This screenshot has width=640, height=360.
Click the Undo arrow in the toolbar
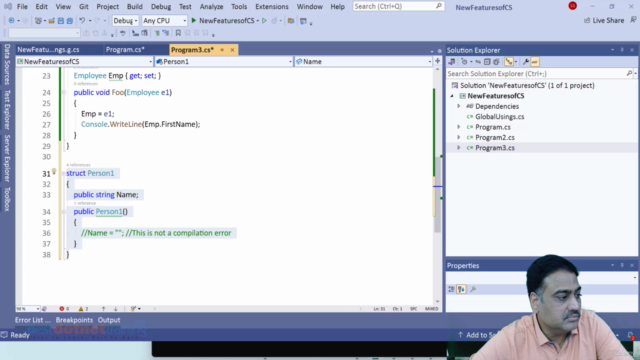click(82, 20)
